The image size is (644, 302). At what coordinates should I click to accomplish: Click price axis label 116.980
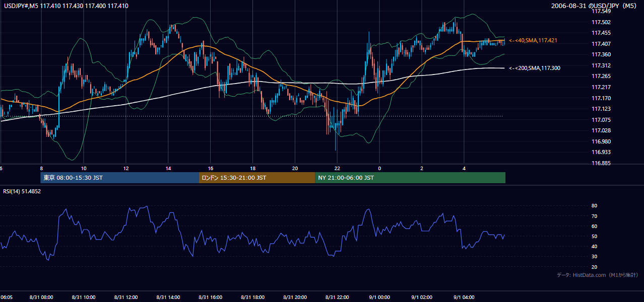pyautogui.click(x=600, y=141)
